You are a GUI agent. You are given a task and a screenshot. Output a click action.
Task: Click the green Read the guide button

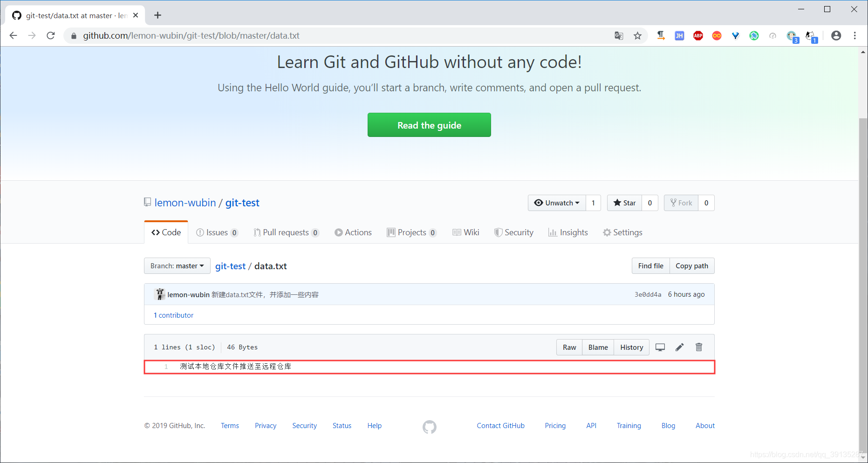pyautogui.click(x=429, y=125)
